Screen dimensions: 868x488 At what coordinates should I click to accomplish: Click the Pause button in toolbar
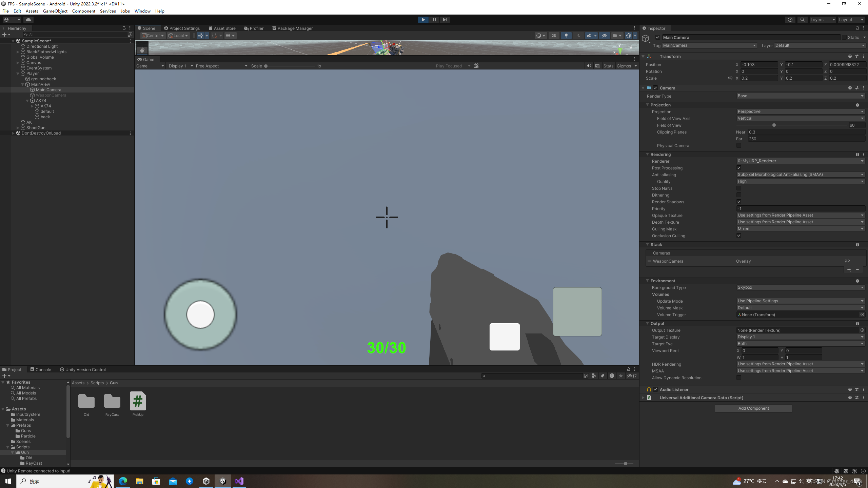click(434, 20)
